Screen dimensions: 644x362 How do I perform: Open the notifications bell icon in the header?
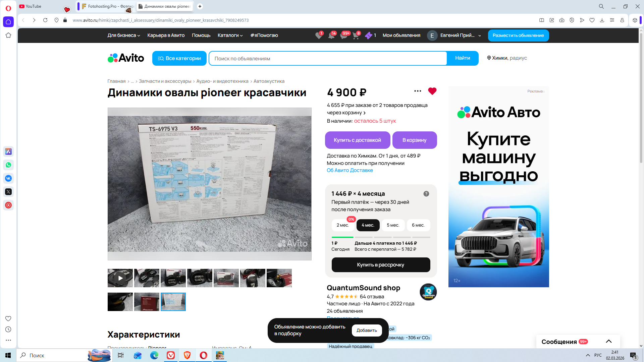(x=331, y=36)
